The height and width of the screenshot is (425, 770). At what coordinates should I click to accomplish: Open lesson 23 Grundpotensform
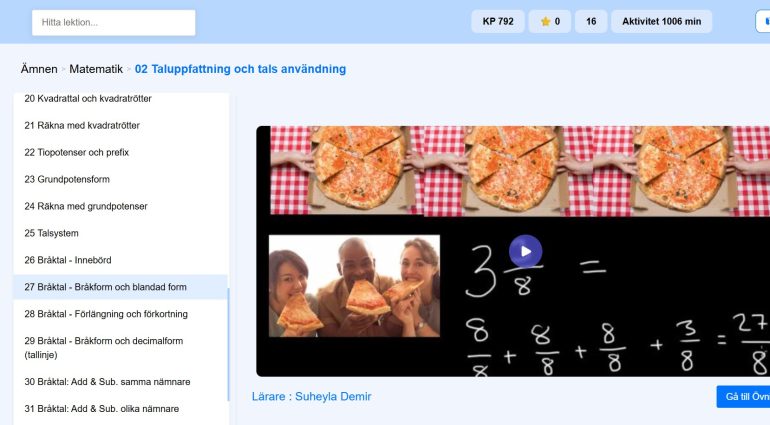[x=67, y=180]
